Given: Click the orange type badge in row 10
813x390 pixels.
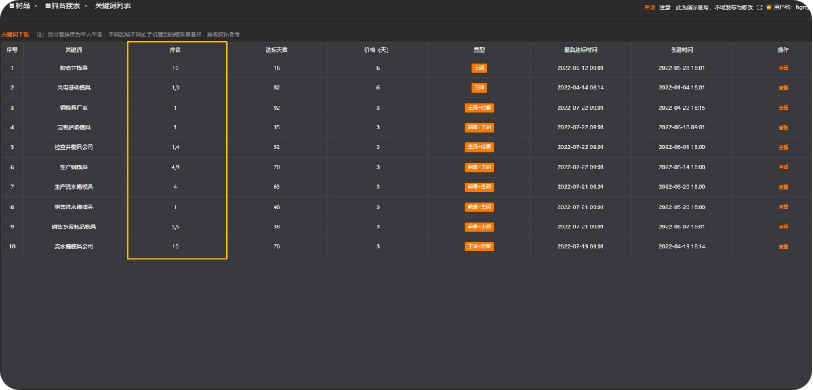Looking at the screenshot, I should (x=479, y=247).
